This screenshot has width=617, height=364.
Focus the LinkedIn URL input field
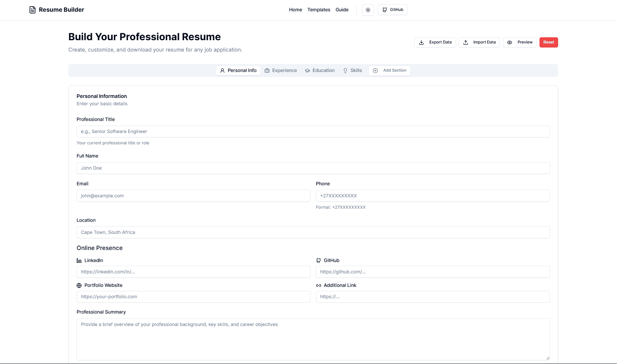193,272
